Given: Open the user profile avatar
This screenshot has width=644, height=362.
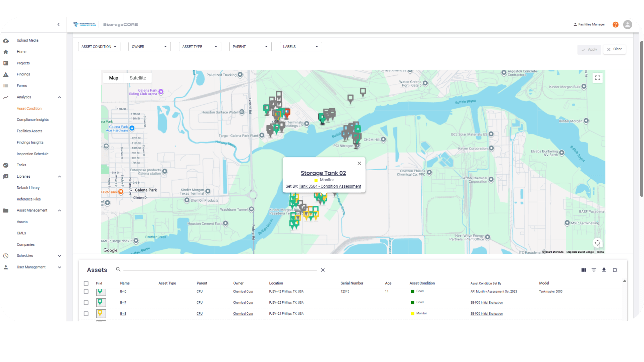Looking at the screenshot, I should click(x=628, y=24).
